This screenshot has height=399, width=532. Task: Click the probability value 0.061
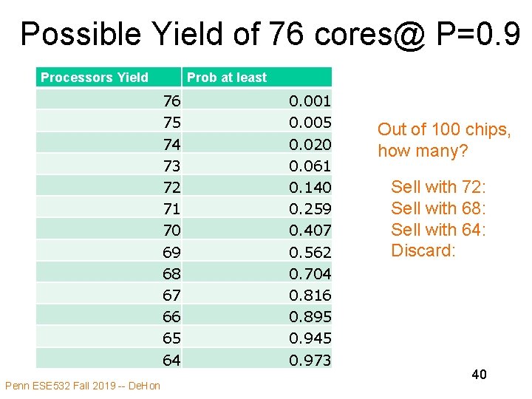(x=310, y=166)
